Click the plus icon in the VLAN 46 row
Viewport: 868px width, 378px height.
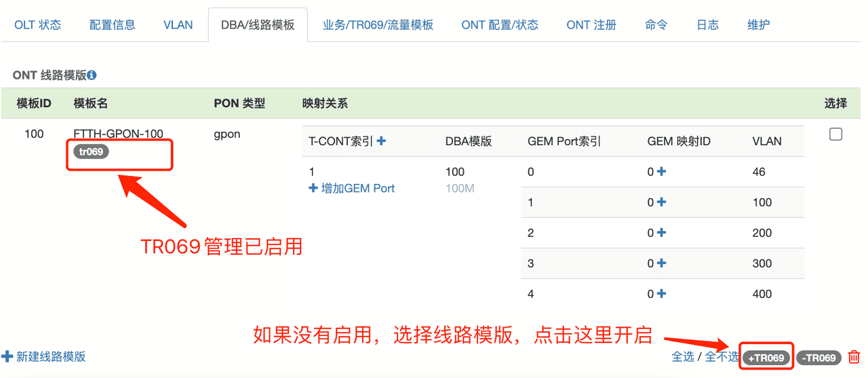click(x=661, y=172)
